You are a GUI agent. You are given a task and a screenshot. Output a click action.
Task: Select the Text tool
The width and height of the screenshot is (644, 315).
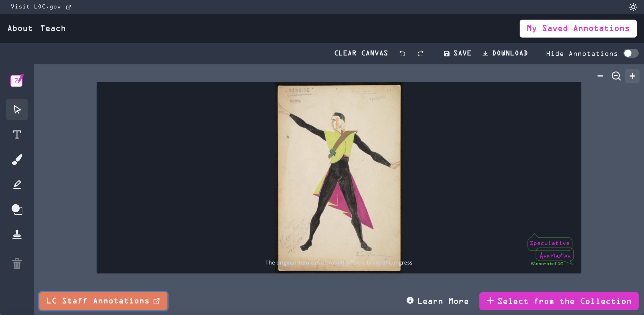coord(17,135)
